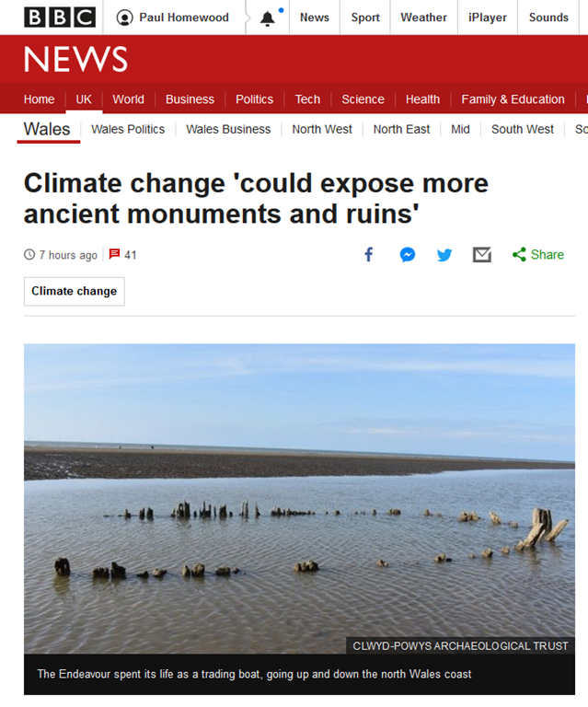Go to Family & Education section
The width and height of the screenshot is (588, 707).
click(x=513, y=99)
